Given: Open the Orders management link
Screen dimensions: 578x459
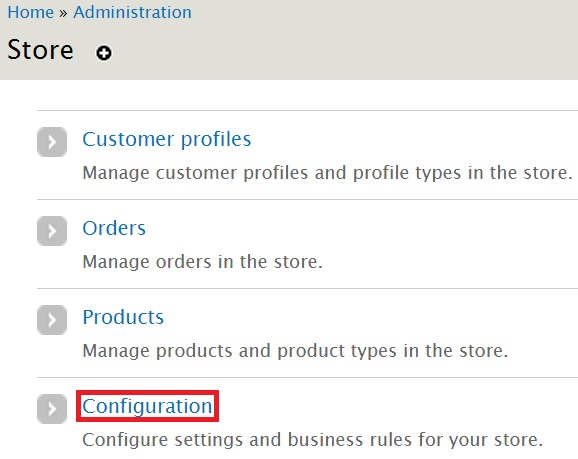Looking at the screenshot, I should click(114, 228).
